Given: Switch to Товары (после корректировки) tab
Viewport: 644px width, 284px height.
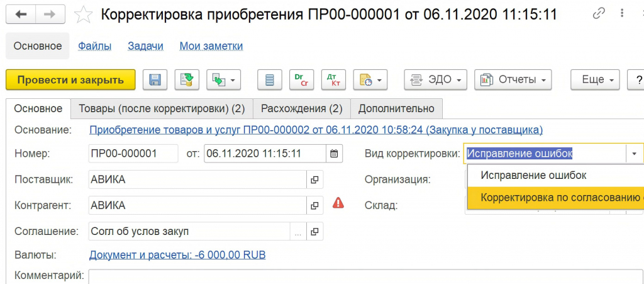Looking at the screenshot, I should (x=162, y=108).
